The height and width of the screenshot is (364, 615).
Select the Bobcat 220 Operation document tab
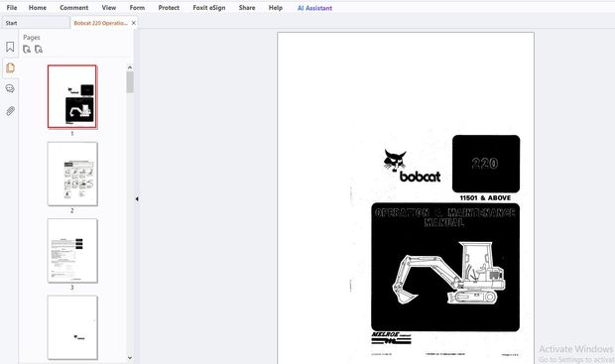click(101, 23)
